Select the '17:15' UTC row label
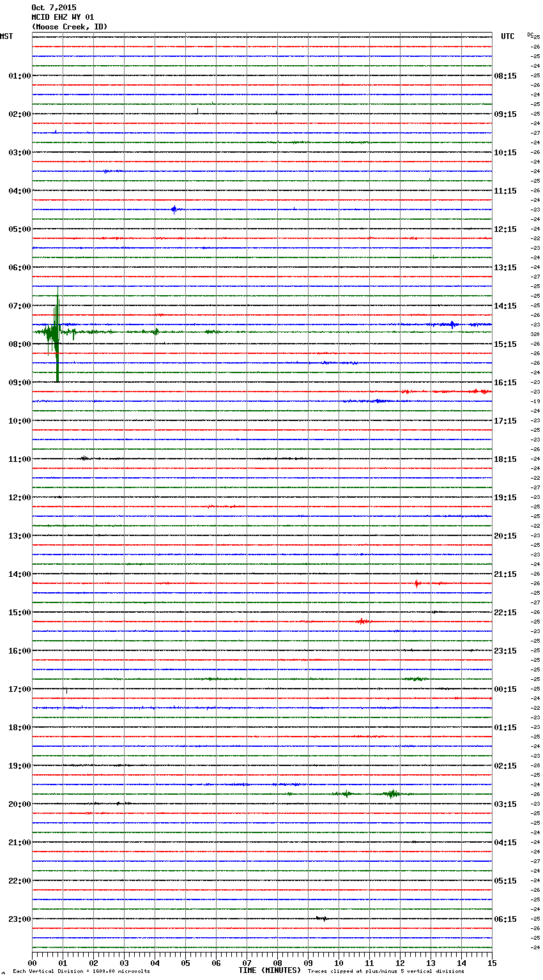 505,420
